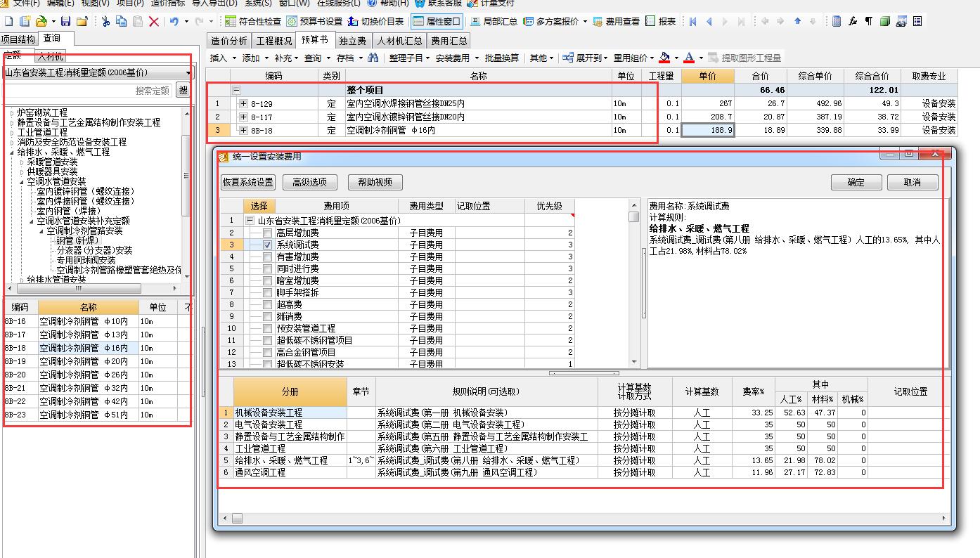The height and width of the screenshot is (558, 980).
Task: Click the 帮助视频 button
Action: point(375,182)
